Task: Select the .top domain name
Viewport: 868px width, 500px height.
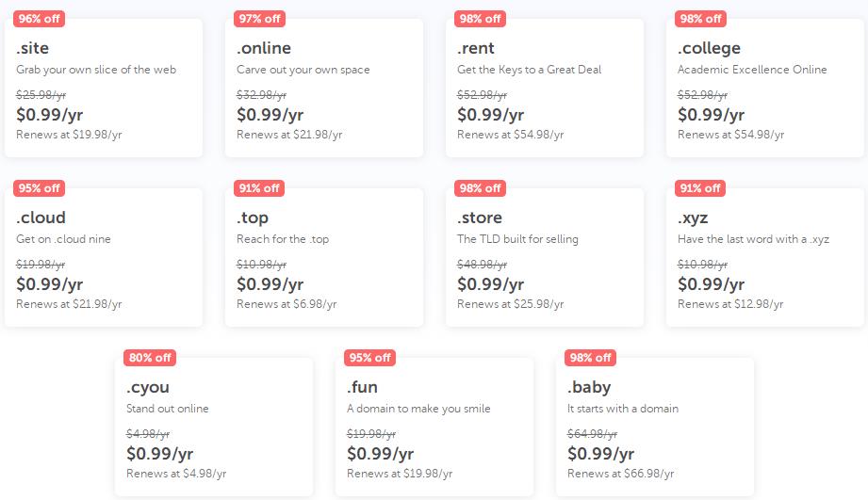Action: (253, 218)
